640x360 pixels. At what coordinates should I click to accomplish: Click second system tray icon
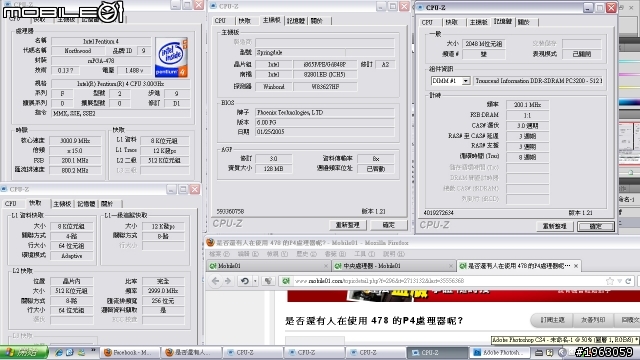coord(550,353)
